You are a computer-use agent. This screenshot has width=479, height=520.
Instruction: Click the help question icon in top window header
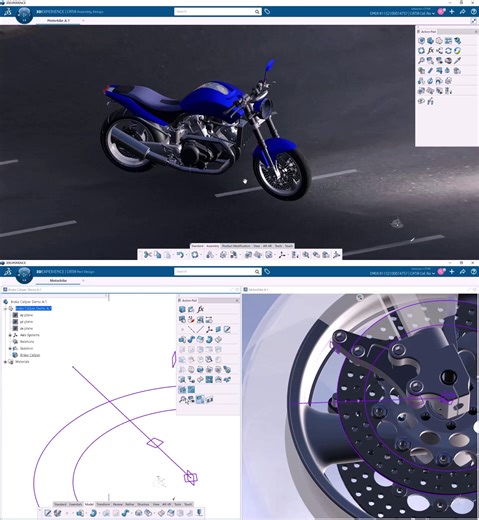click(474, 12)
